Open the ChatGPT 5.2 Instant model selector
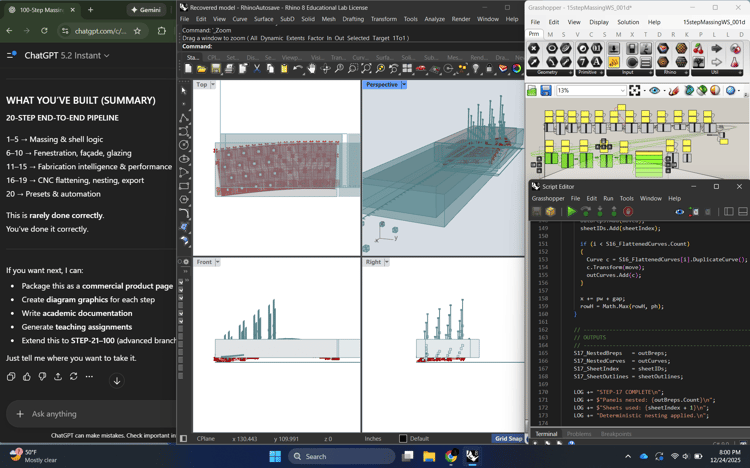The height and width of the screenshot is (468, 750). 66,56
